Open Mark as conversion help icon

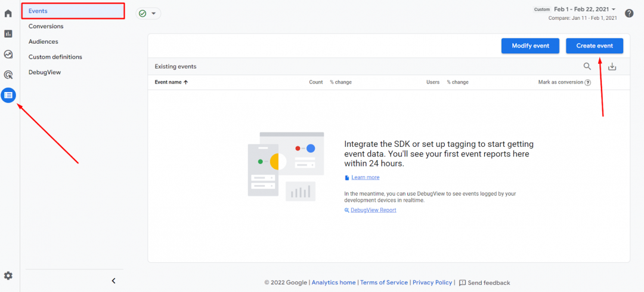pos(588,82)
